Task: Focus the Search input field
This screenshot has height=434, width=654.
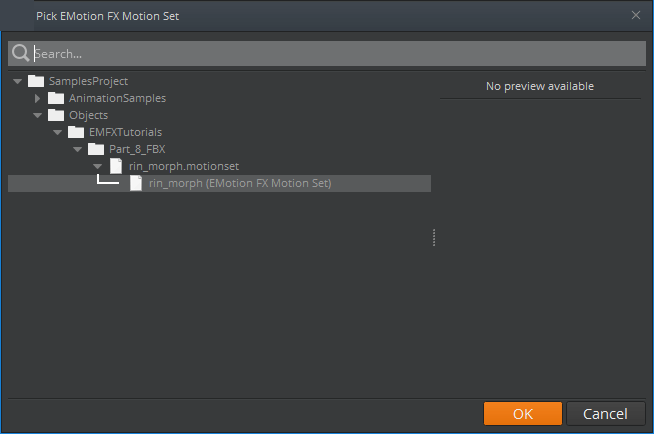Action: click(x=330, y=54)
